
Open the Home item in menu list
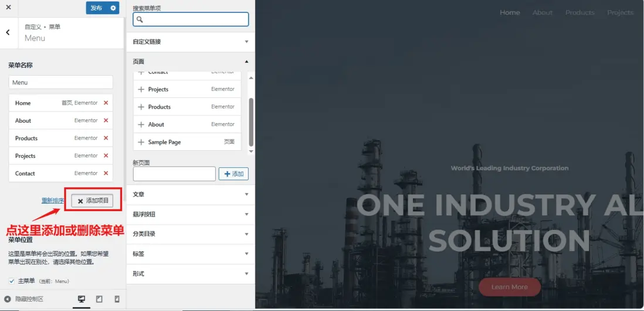pyautogui.click(x=60, y=103)
